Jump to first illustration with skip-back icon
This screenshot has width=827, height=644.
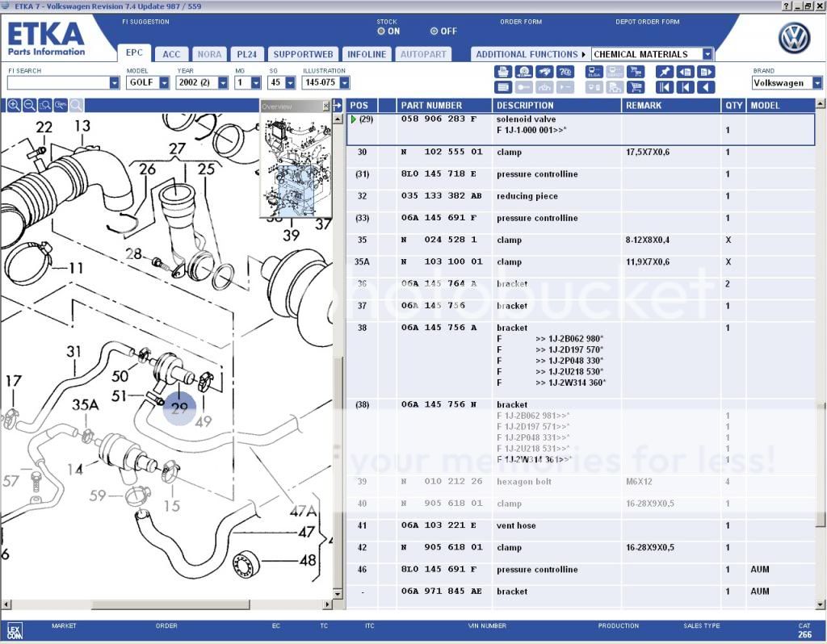coord(665,87)
